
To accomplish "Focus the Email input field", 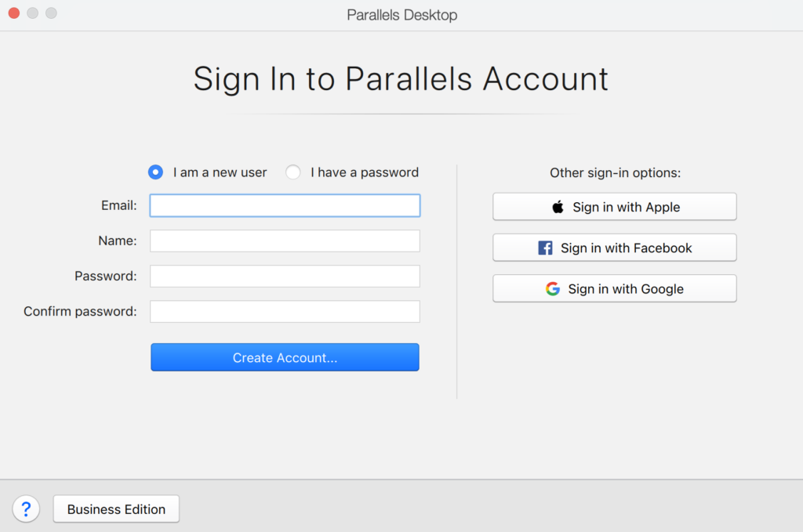I will pos(285,205).
